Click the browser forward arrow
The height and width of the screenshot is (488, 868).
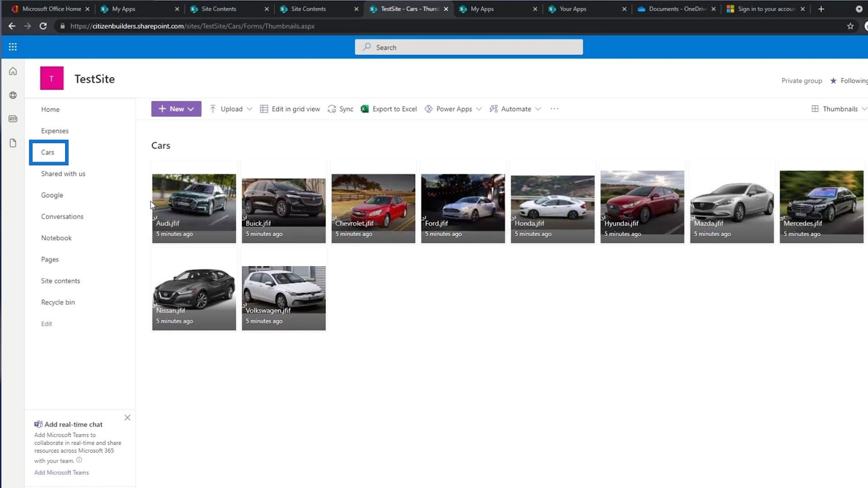pos(27,26)
